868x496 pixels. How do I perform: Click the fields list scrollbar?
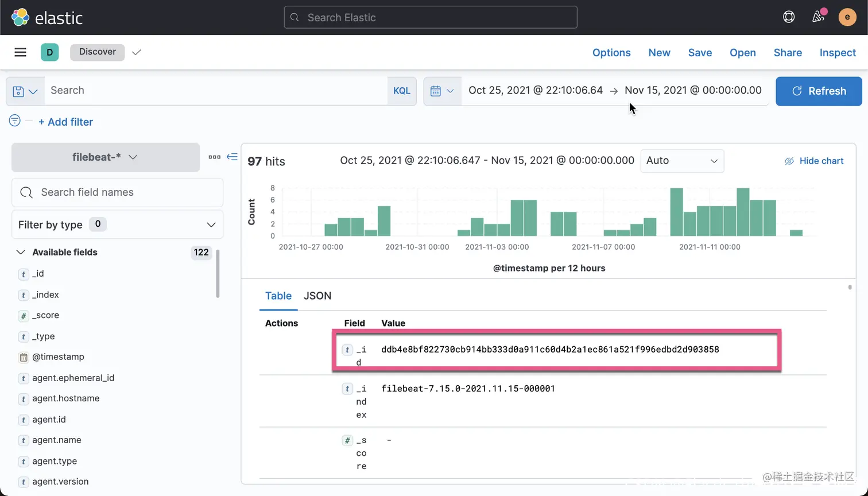pyautogui.click(x=218, y=274)
